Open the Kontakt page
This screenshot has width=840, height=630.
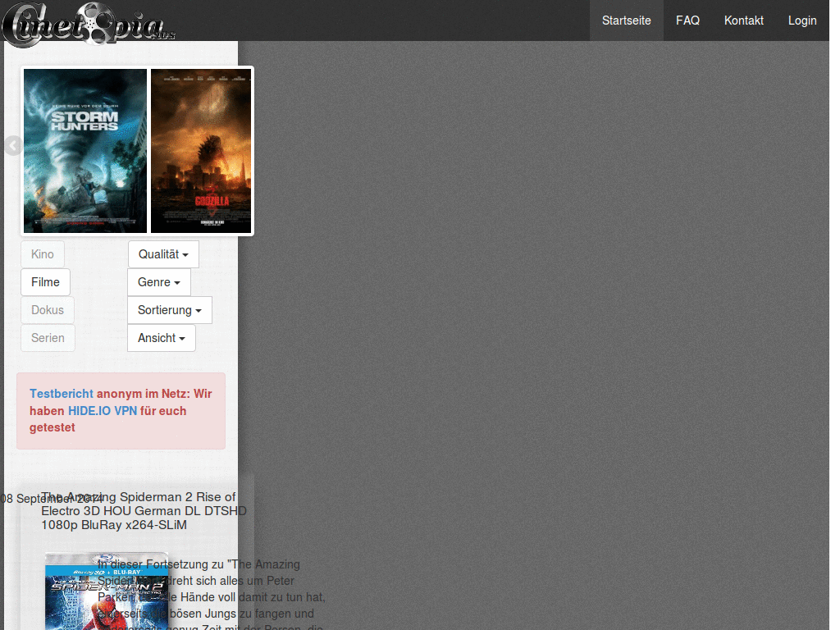(x=743, y=21)
